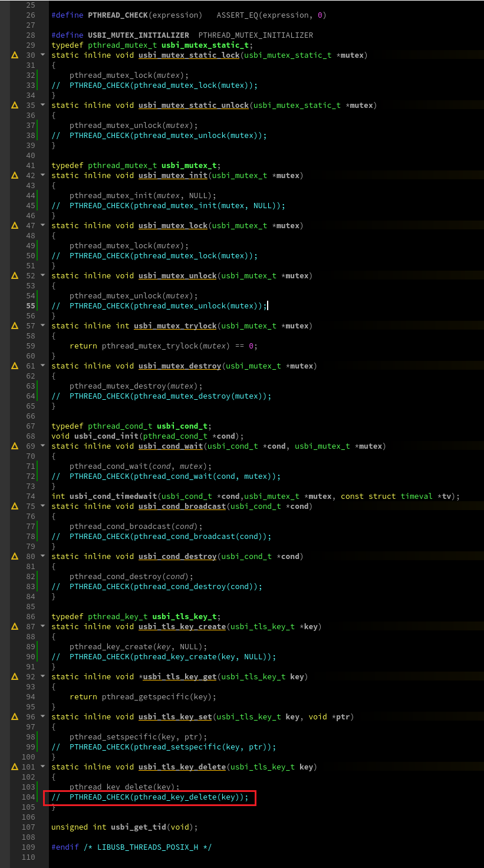Collapse the usbi_tls_key_get function fold
Screen dimensions: 484x868
pyautogui.click(x=42, y=677)
